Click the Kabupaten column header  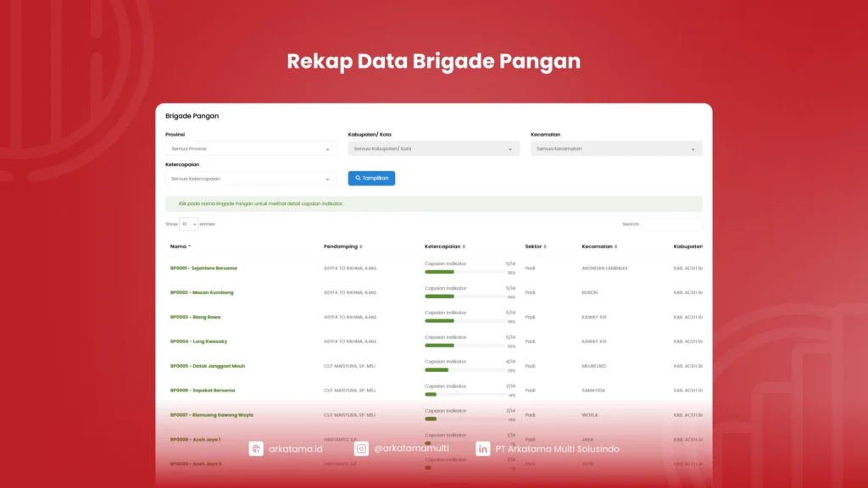point(688,247)
